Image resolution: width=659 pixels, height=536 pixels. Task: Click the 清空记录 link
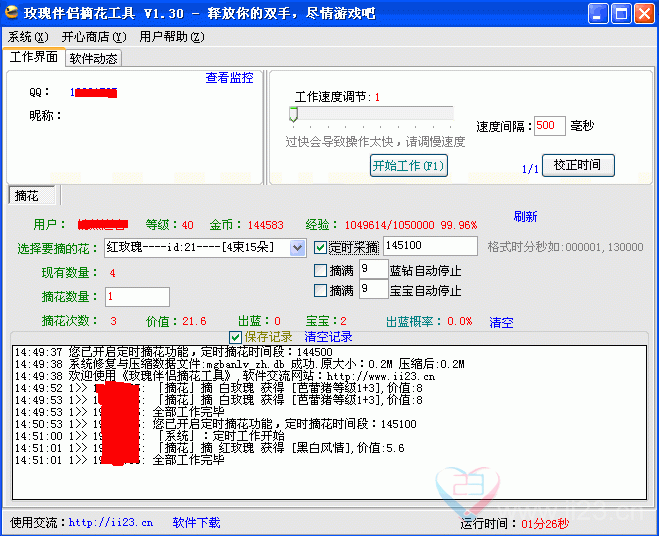coord(328,337)
